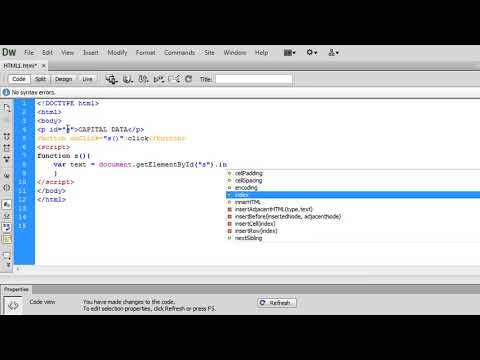Select the Properties panel tab

[16, 289]
